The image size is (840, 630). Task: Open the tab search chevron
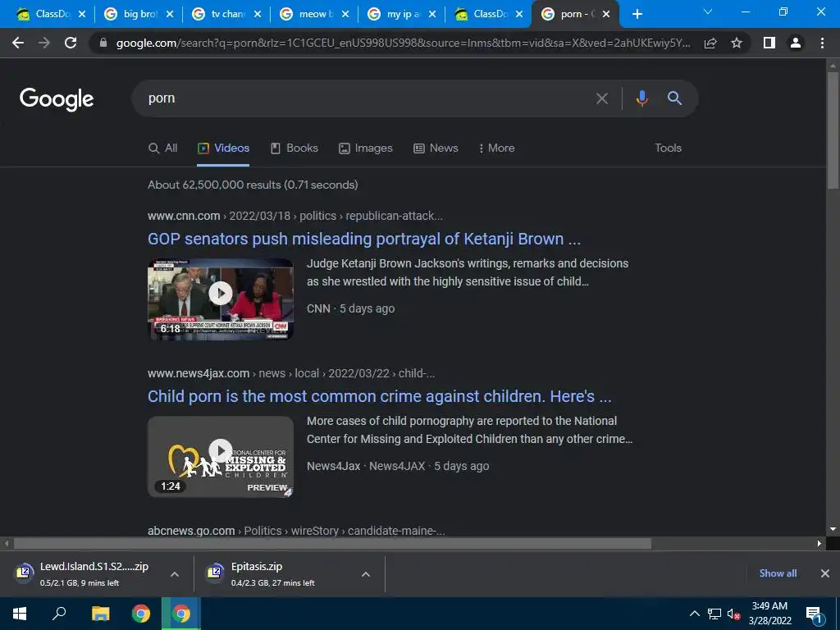point(708,11)
